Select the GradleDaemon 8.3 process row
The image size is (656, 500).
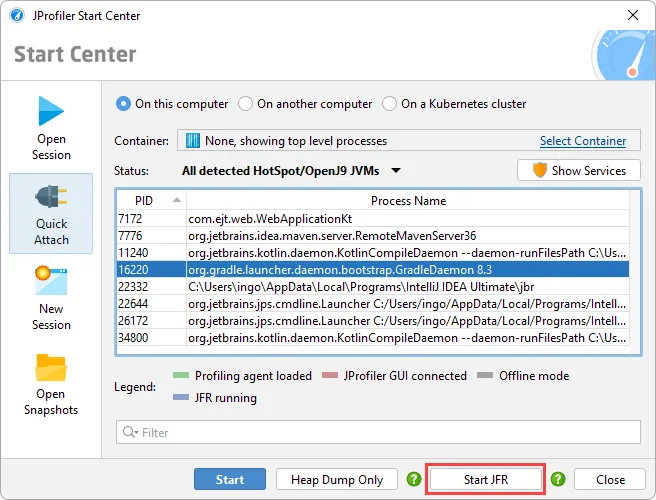[373, 269]
